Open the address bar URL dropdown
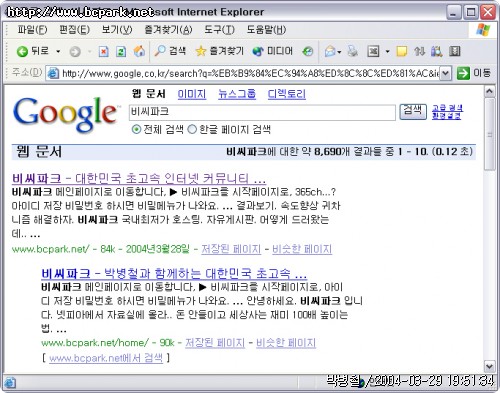 (446, 73)
